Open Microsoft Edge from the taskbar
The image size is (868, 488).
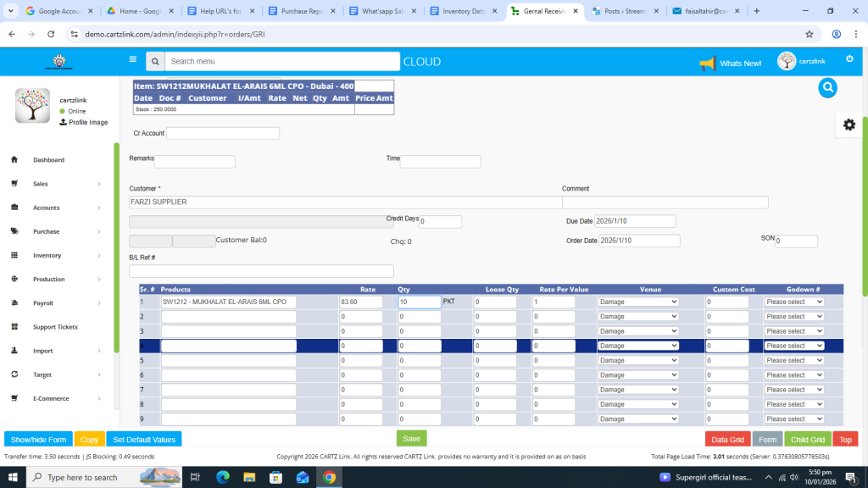(x=223, y=477)
